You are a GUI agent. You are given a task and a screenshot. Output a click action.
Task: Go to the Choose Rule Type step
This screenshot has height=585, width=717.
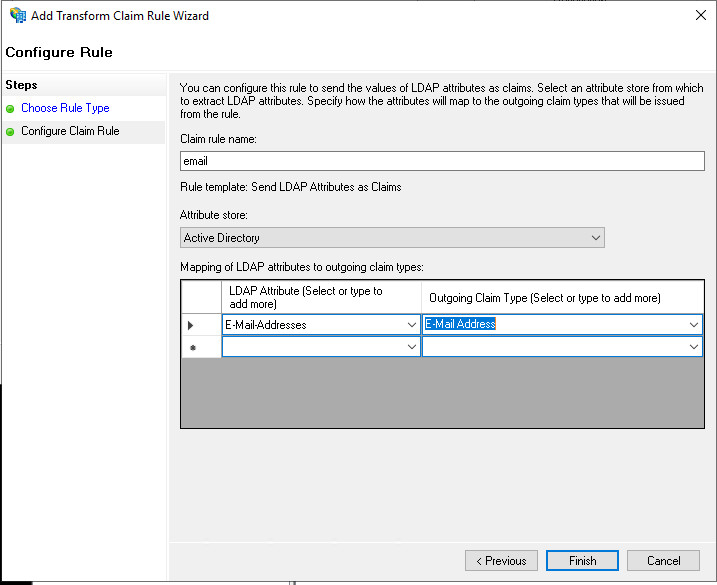(x=65, y=108)
